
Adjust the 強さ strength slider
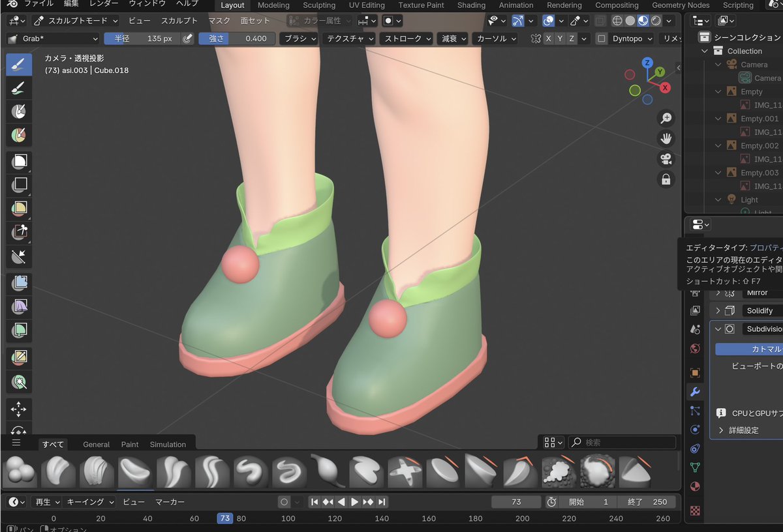coord(237,38)
